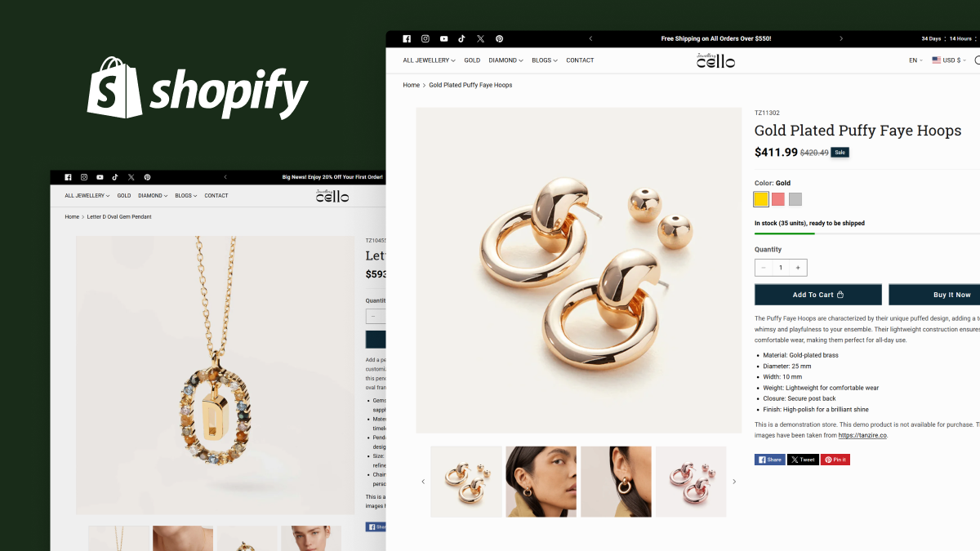
Task: Open YouTube icon in right store header
Action: pos(443,38)
